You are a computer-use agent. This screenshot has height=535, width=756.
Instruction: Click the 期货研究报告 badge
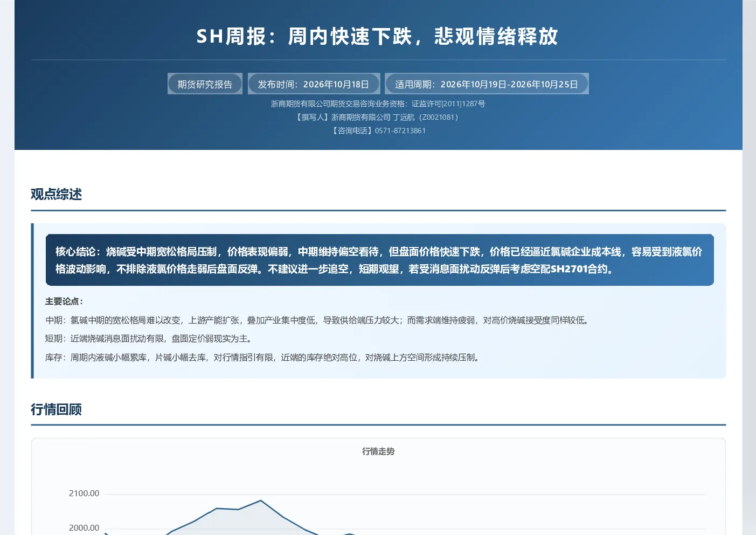click(205, 84)
